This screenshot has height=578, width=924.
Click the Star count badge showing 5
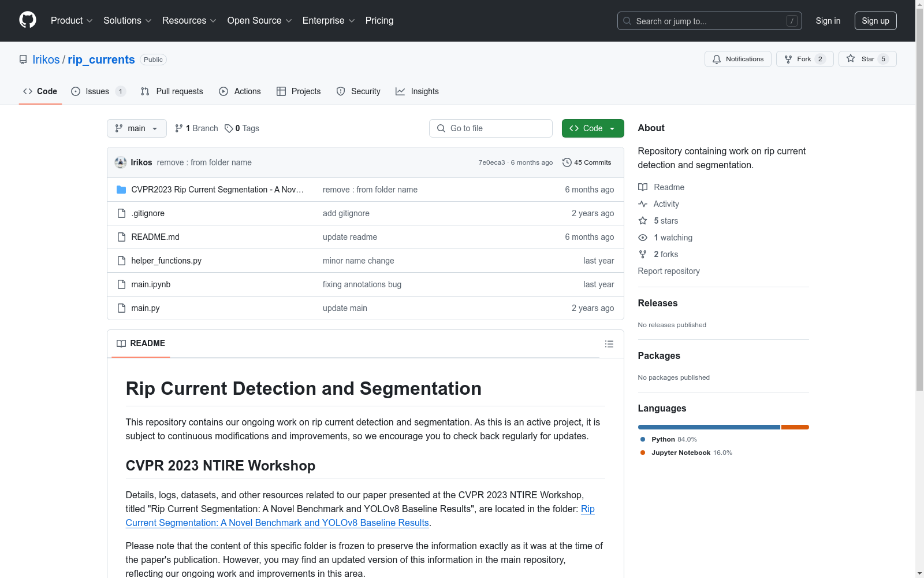pos(883,59)
